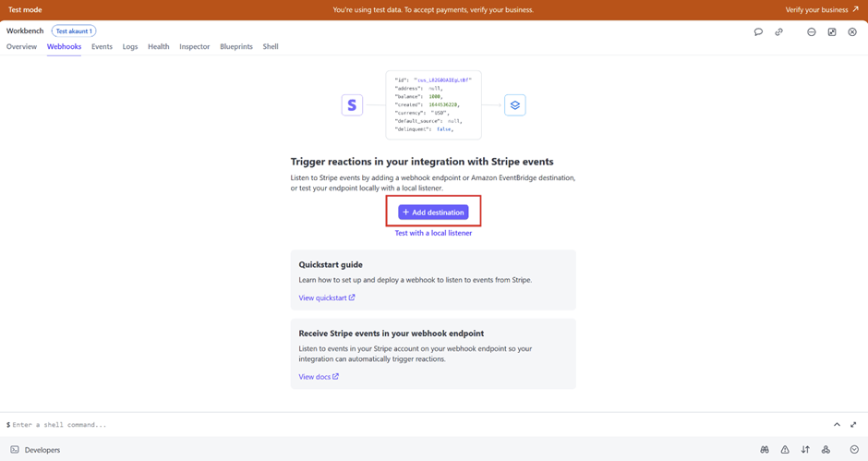Click the warning triangle icon

point(785,450)
